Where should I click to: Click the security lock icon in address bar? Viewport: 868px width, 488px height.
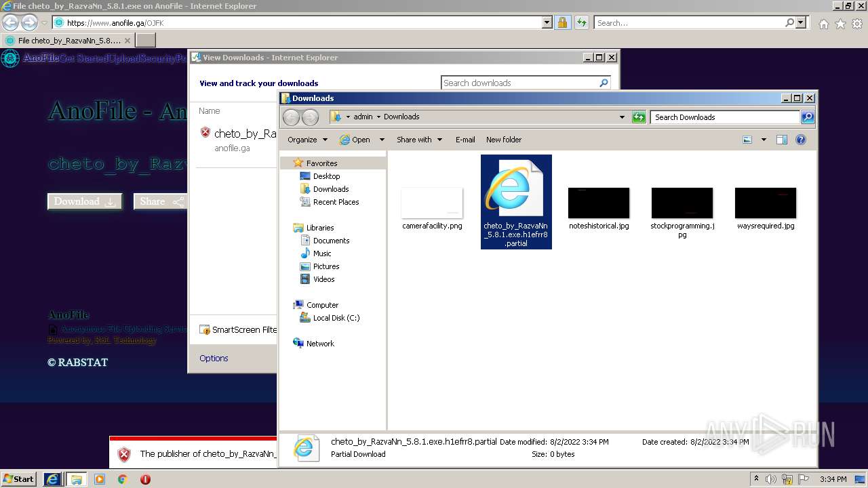pyautogui.click(x=562, y=22)
